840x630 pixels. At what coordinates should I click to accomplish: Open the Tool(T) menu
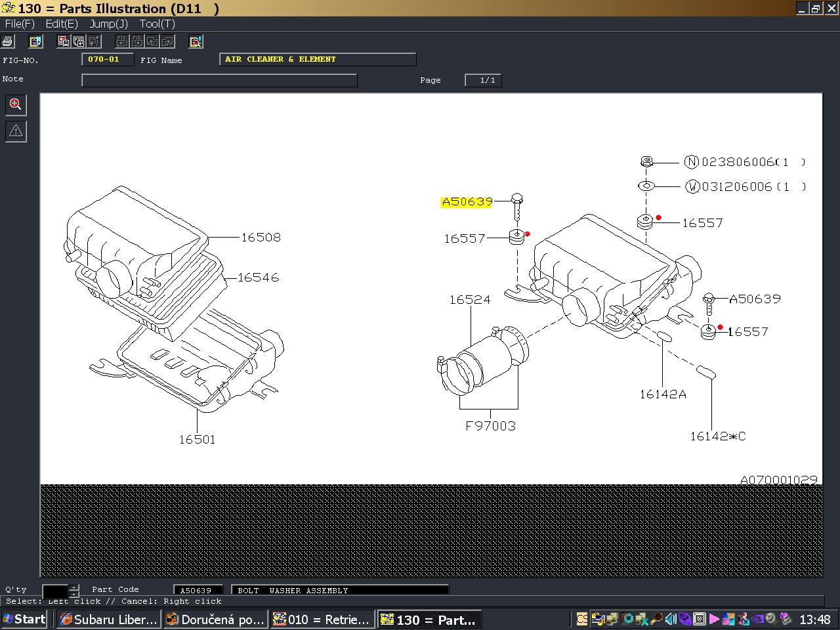[157, 24]
